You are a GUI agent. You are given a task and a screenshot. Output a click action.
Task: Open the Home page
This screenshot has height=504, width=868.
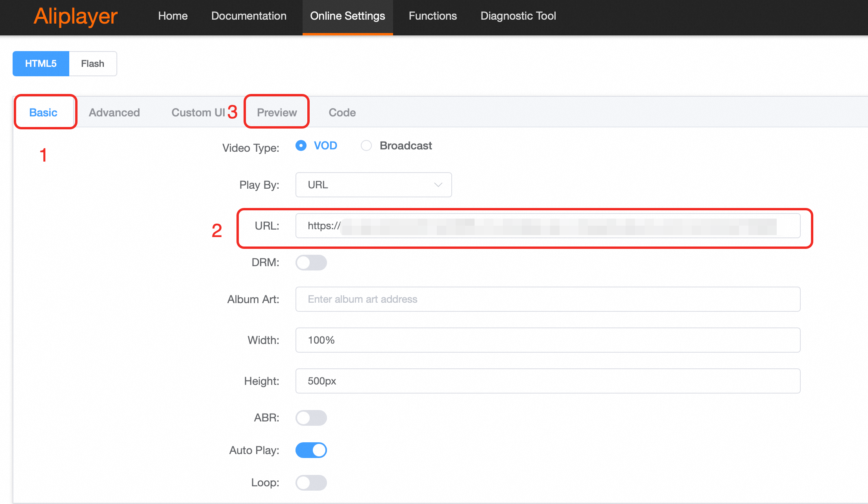pyautogui.click(x=173, y=16)
